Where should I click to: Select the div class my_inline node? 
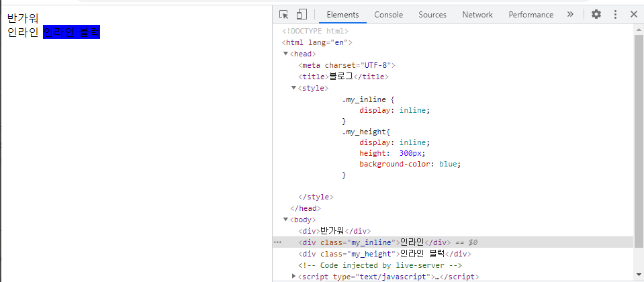[375, 242]
